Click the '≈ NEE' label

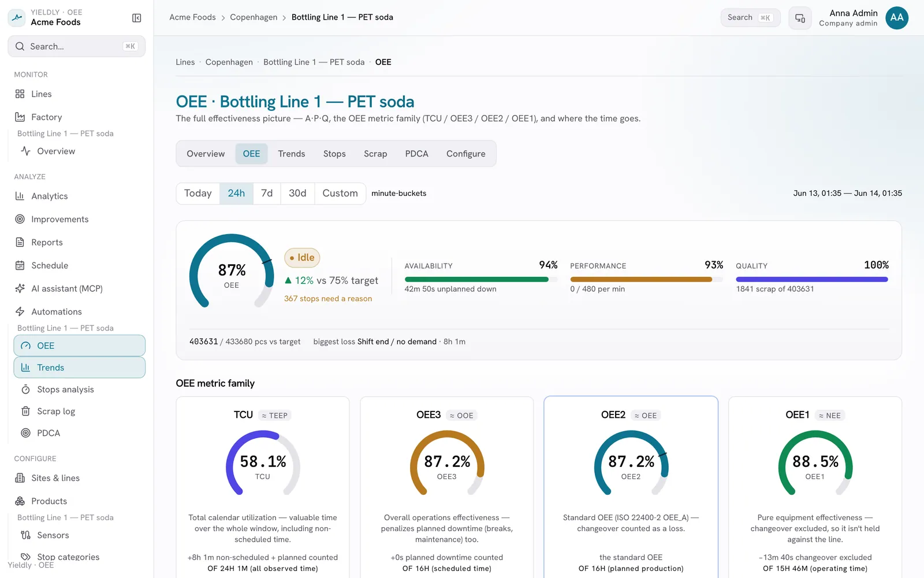pos(830,416)
